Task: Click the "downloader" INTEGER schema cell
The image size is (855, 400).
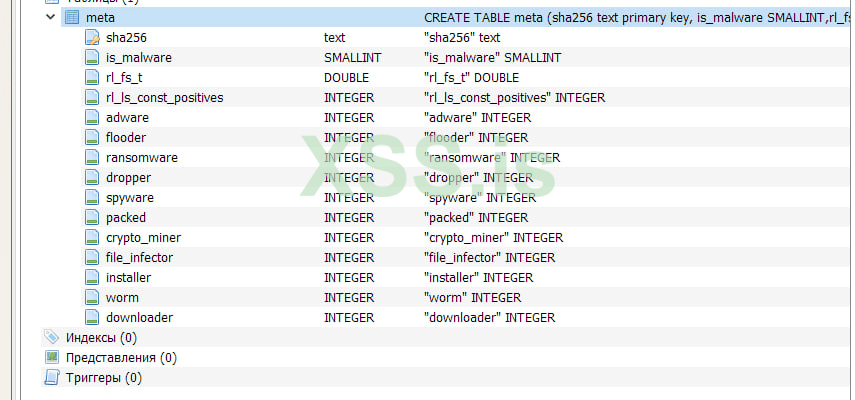Action: pyautogui.click(x=490, y=318)
